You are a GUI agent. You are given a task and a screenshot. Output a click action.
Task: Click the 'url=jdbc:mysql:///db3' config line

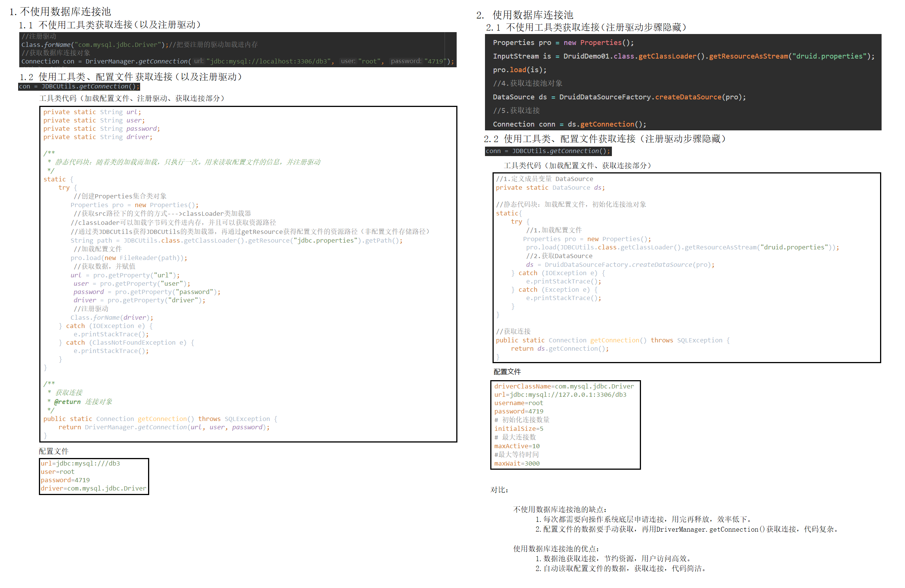click(x=80, y=464)
